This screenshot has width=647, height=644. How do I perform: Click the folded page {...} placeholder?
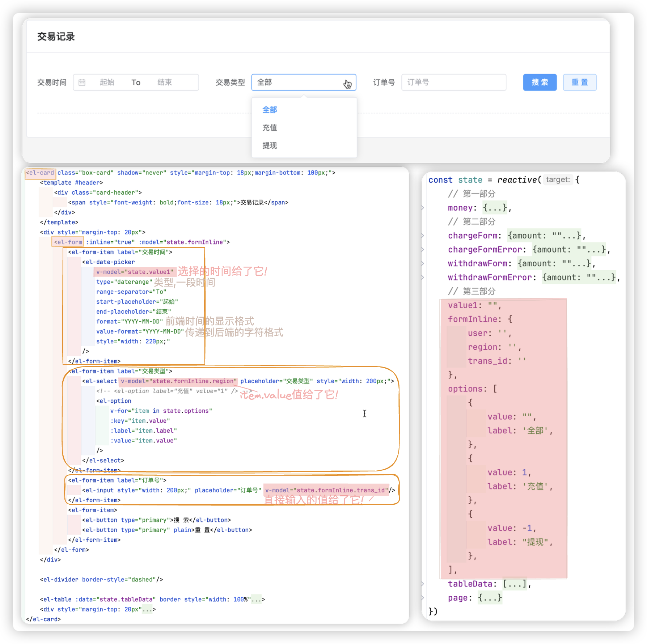point(490,598)
